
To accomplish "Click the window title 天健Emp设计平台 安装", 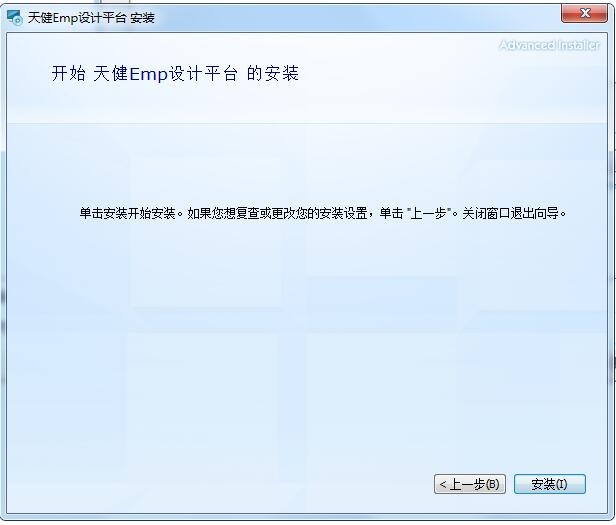I will 91,18.
